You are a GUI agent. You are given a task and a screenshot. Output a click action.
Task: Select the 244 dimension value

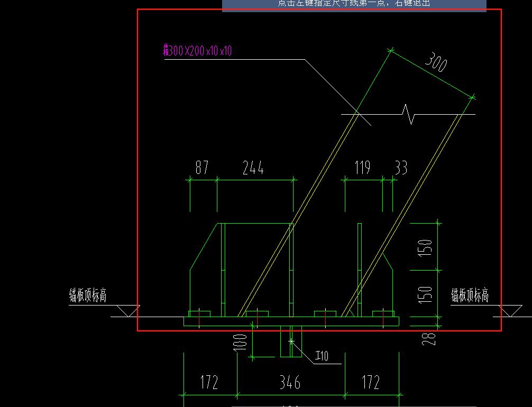(253, 168)
